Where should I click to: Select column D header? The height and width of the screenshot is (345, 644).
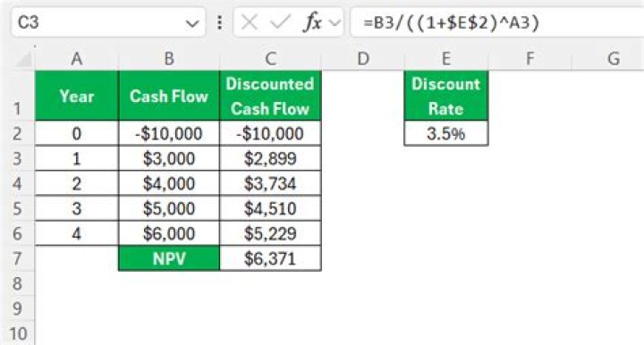pos(362,59)
